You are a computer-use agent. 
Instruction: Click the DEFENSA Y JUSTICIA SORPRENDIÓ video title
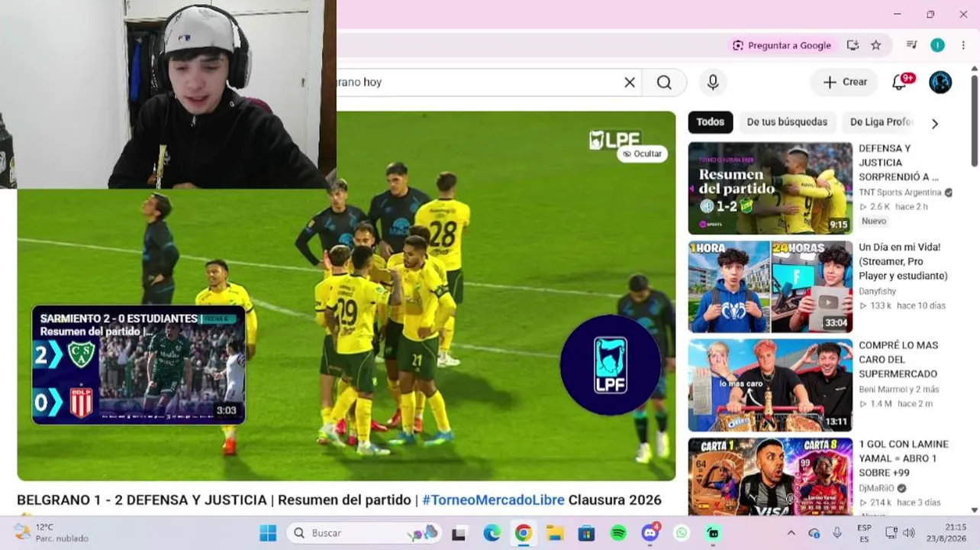point(898,163)
